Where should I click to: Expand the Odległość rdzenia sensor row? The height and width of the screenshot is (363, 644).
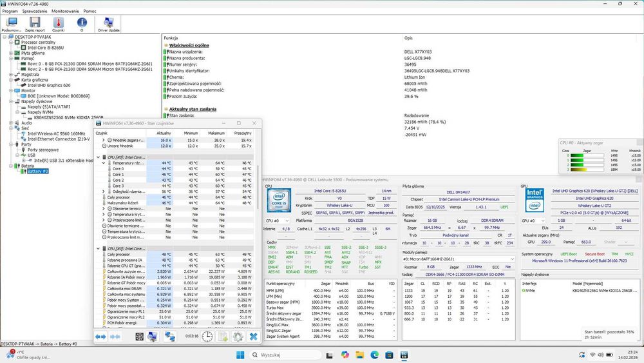point(104,191)
